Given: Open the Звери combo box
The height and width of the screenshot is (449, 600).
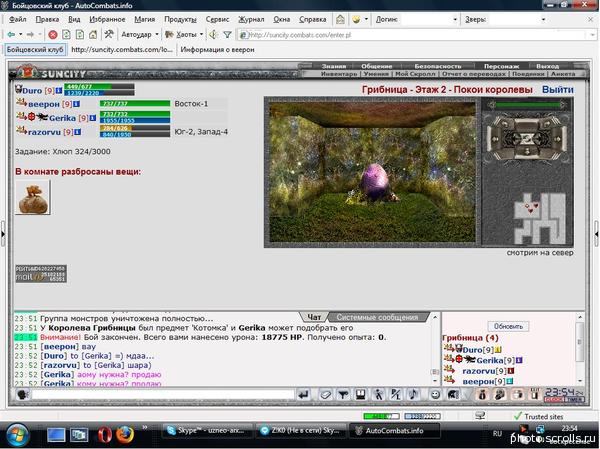Looking at the screenshot, I should pyautogui.click(x=518, y=19).
